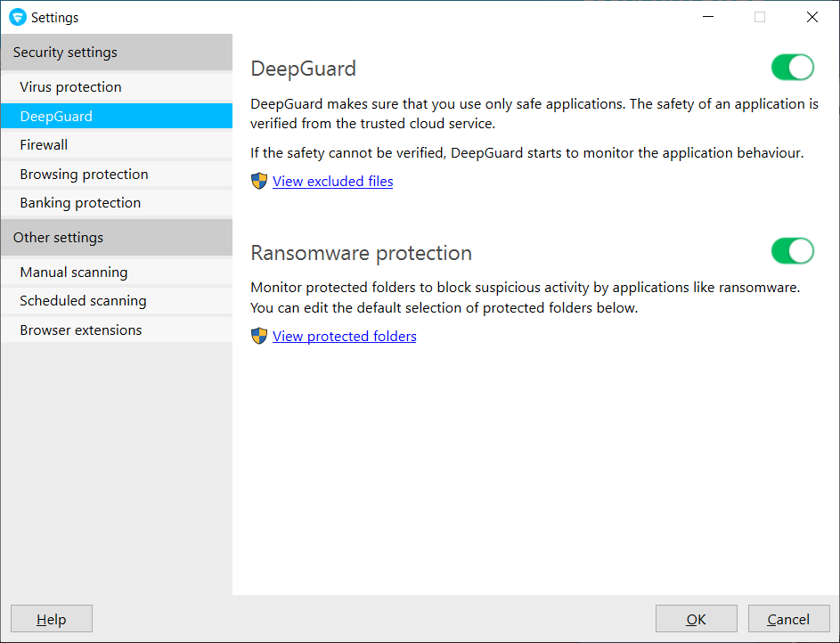Click the F-Secure logo in the title bar
This screenshot has height=643, width=840.
point(16,17)
